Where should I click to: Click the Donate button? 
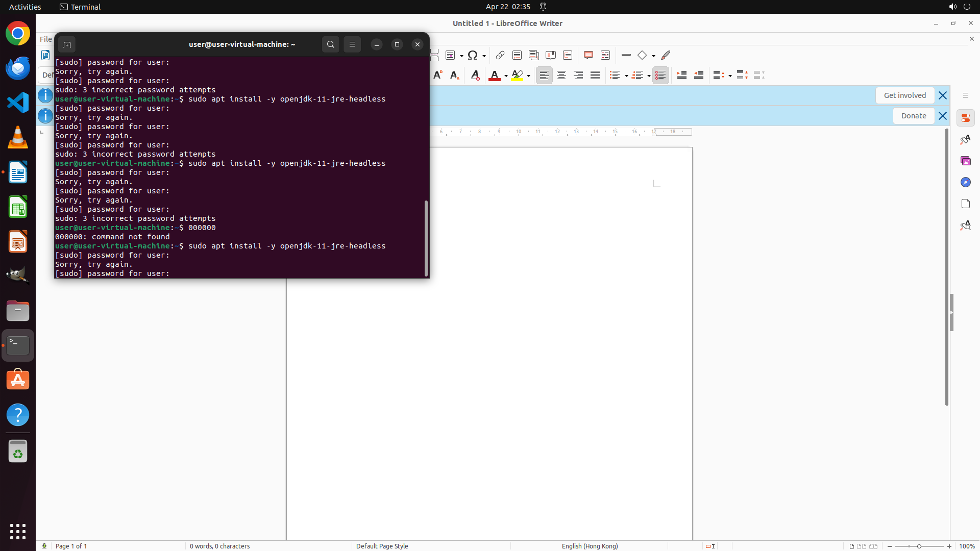[913, 116]
